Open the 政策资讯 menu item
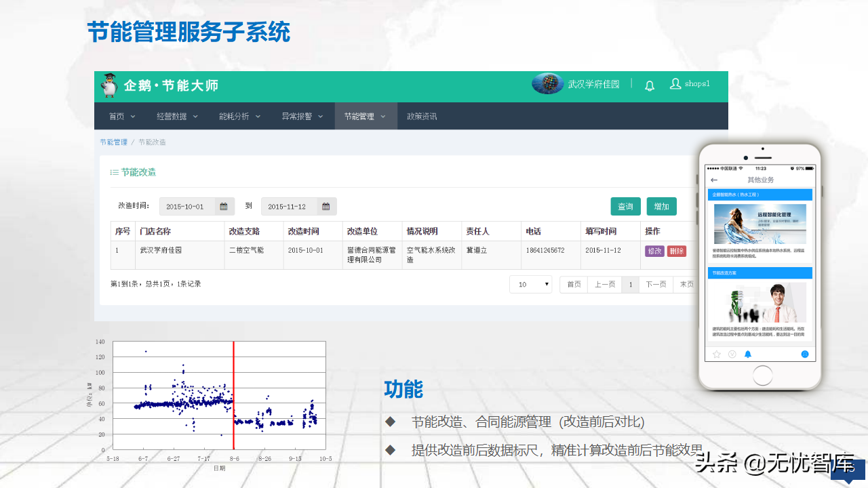The image size is (868, 488). pos(422,117)
